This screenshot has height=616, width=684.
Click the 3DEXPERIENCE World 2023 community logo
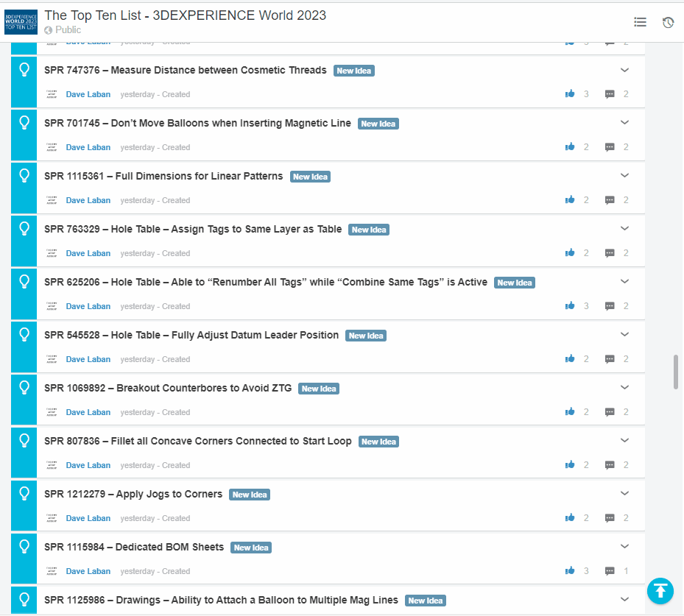(21, 22)
